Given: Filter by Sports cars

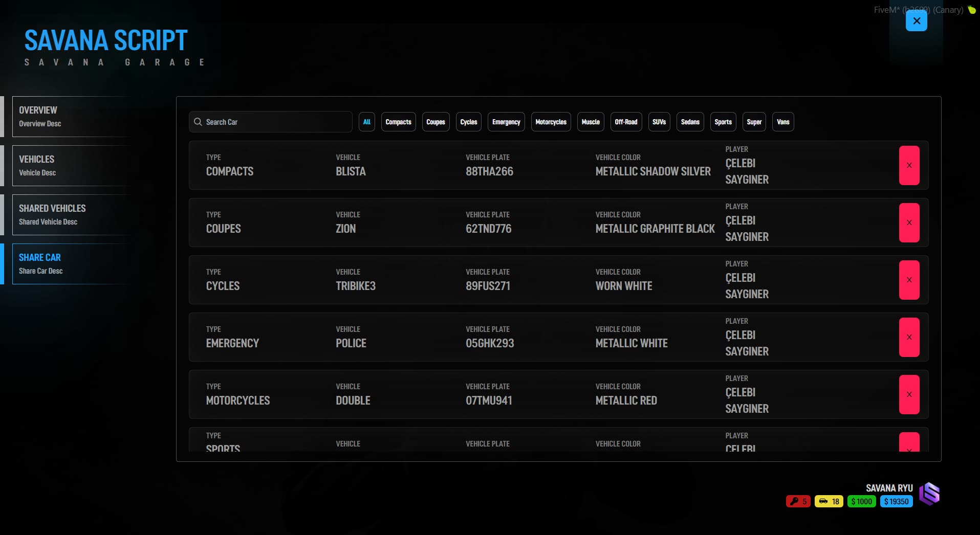Looking at the screenshot, I should click(x=723, y=122).
